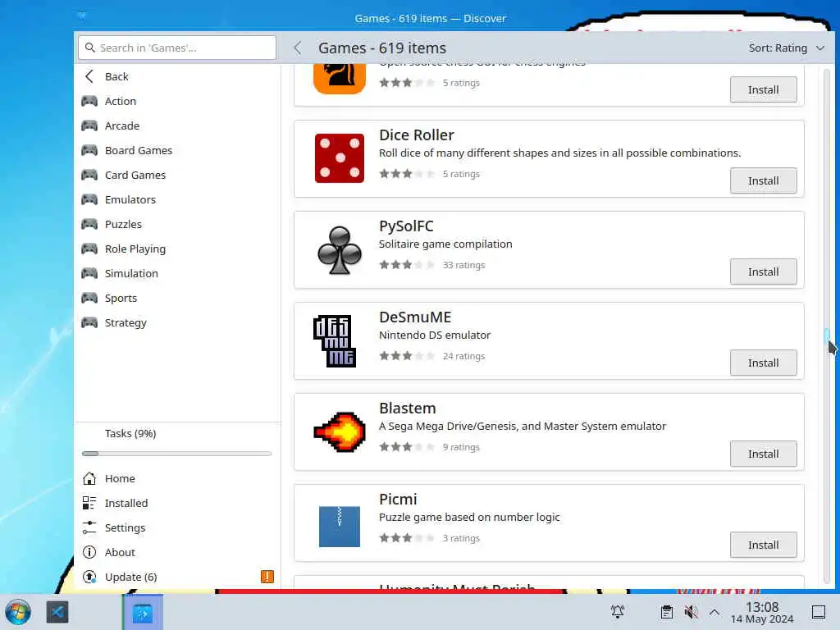Open the Card Games category
The image size is (840, 630).
[x=177, y=176]
